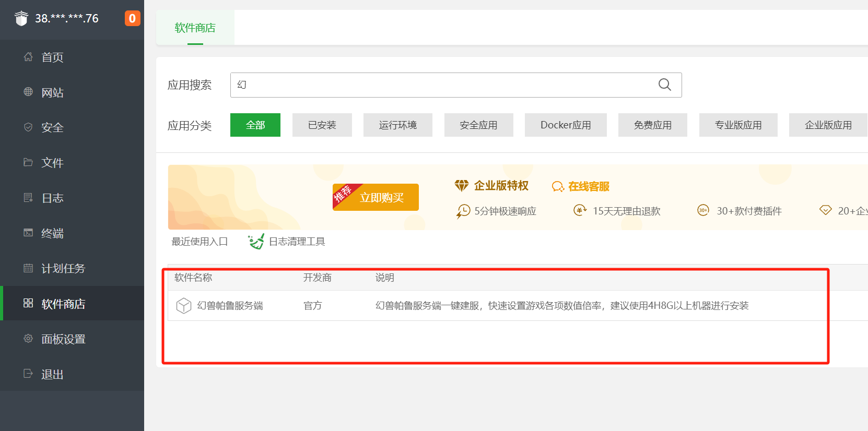Open the 在线客服 support link
Viewport: 868px width, 431px height.
[x=581, y=186]
